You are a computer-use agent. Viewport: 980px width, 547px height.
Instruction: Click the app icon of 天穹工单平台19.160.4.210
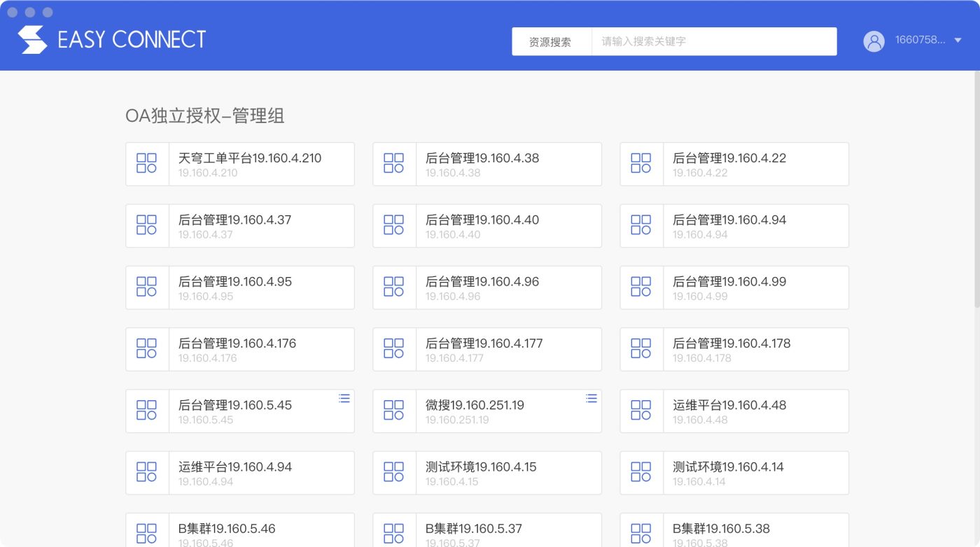pos(147,164)
